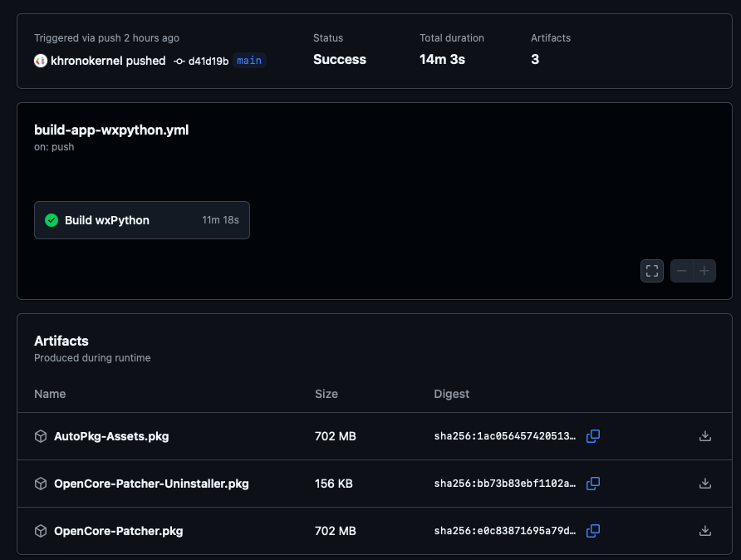Copy digest for AutoPkg-Assets.pkg
The width and height of the screenshot is (741, 560).
(x=593, y=436)
